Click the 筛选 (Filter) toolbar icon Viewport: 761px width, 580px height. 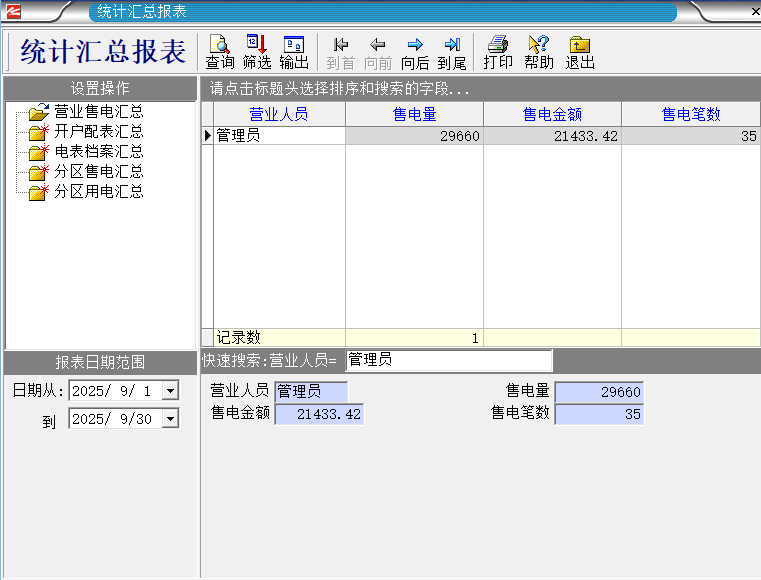point(257,52)
